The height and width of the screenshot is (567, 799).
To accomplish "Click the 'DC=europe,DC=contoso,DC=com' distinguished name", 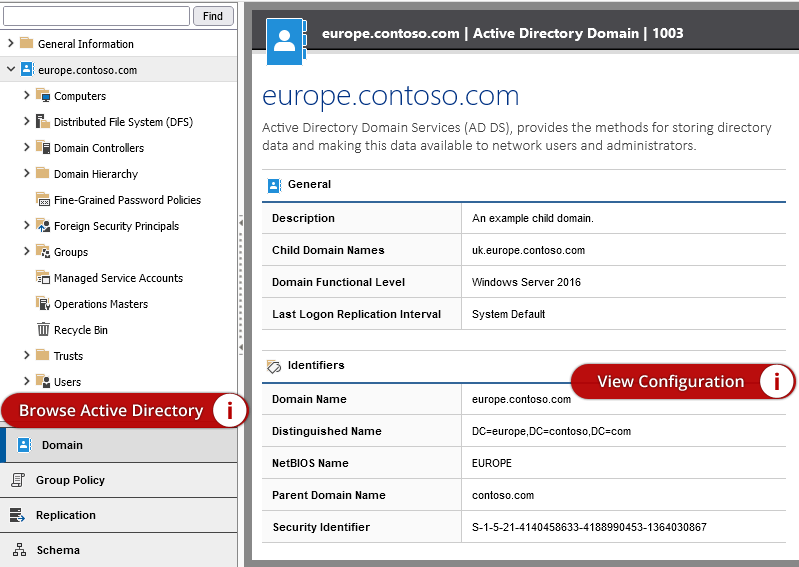I will 551,431.
